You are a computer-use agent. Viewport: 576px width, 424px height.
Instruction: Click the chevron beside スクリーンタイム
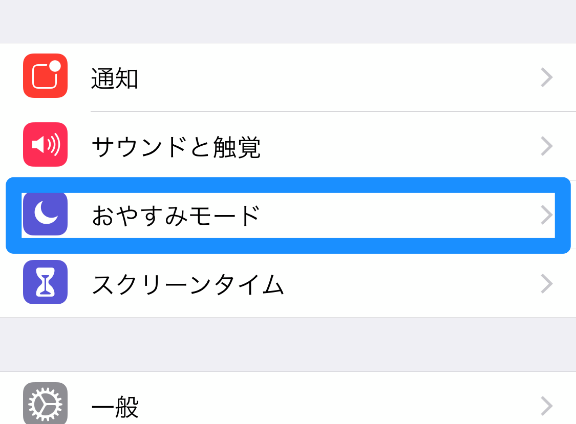[x=547, y=284]
